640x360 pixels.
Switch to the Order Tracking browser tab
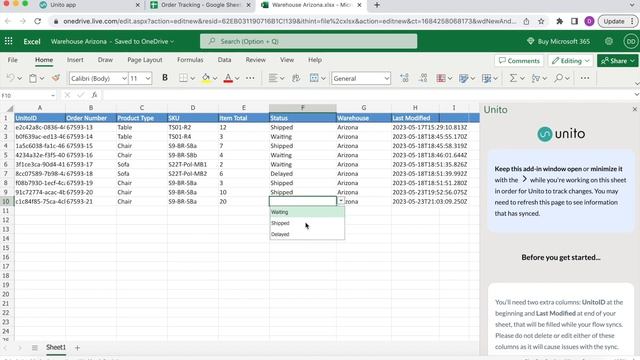pos(200,5)
